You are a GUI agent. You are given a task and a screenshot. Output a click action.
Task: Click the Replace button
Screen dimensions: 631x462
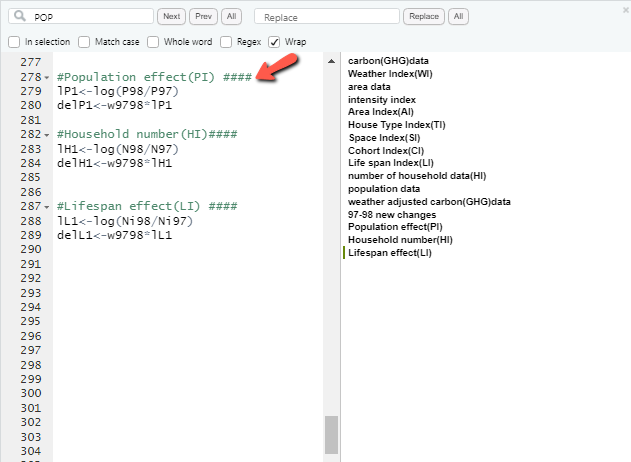(424, 16)
